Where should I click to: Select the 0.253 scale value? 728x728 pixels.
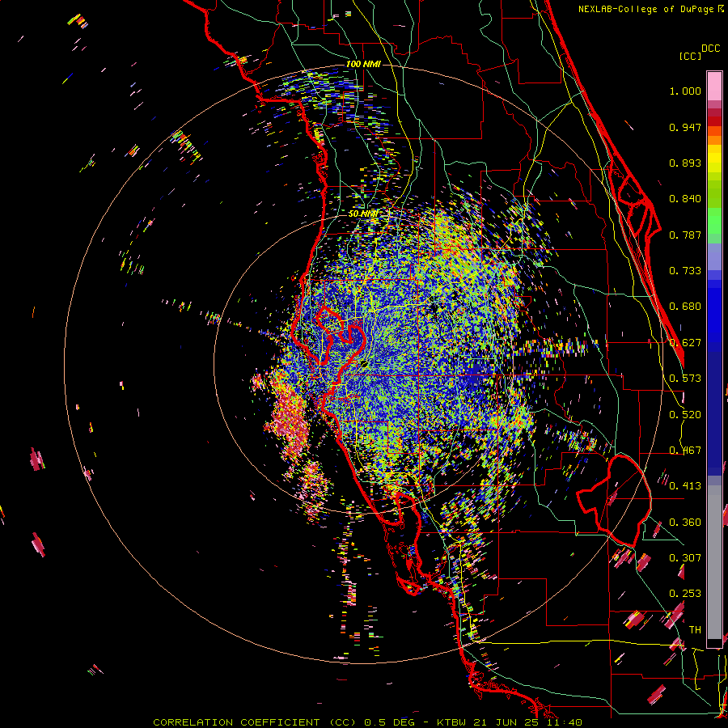685,594
